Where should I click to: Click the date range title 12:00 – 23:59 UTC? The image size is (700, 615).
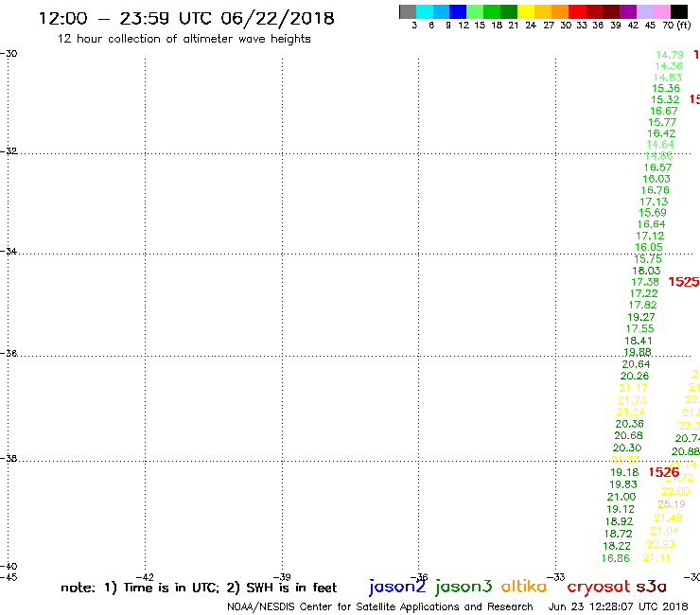(186, 19)
